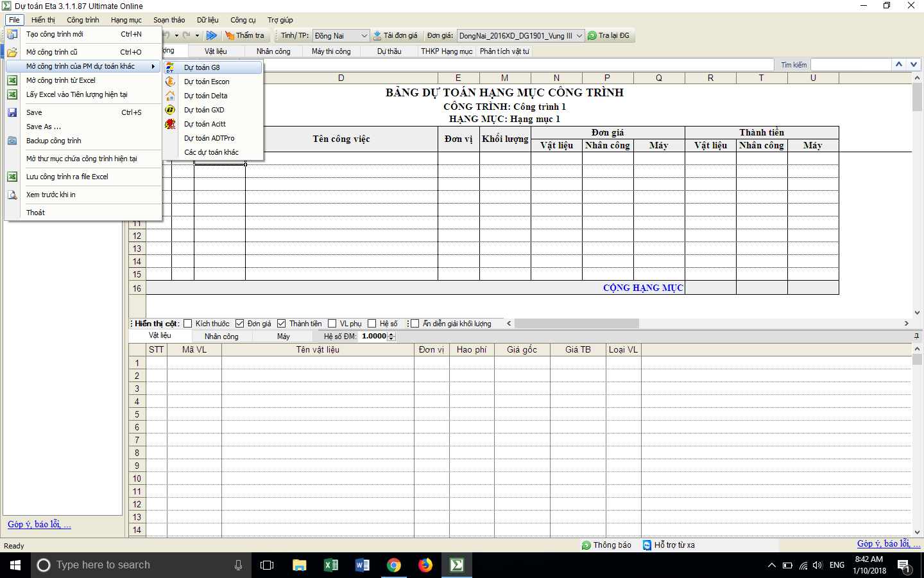Open Excel from the Windows taskbar
This screenshot has height=578, width=924.
click(x=330, y=565)
